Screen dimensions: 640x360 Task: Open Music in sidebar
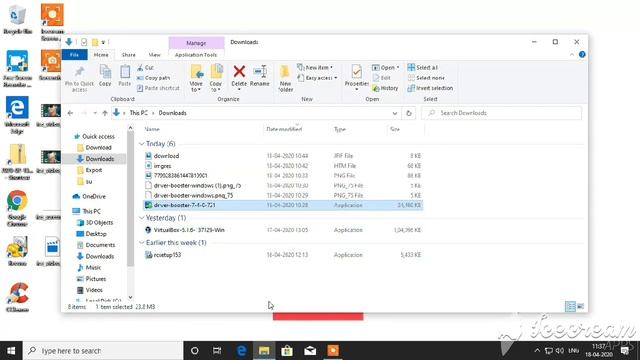pyautogui.click(x=89, y=268)
